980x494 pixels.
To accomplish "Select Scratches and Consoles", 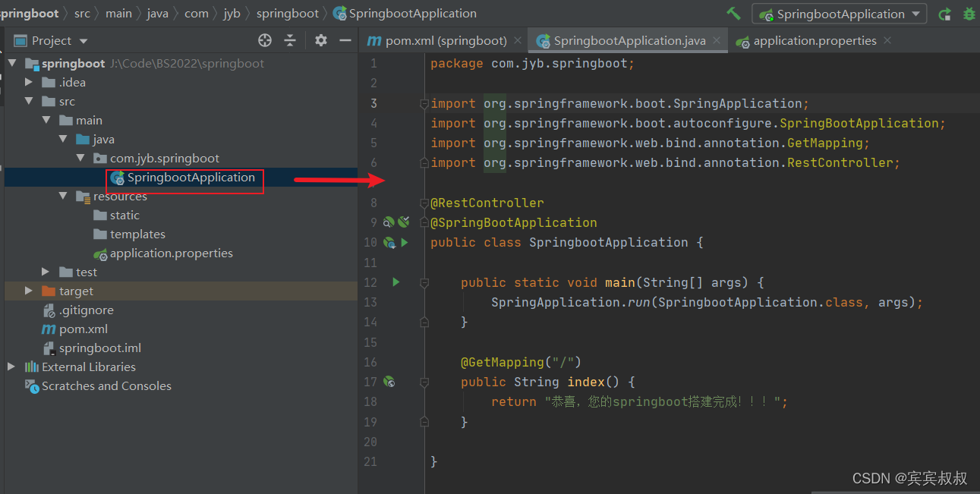I will [106, 386].
